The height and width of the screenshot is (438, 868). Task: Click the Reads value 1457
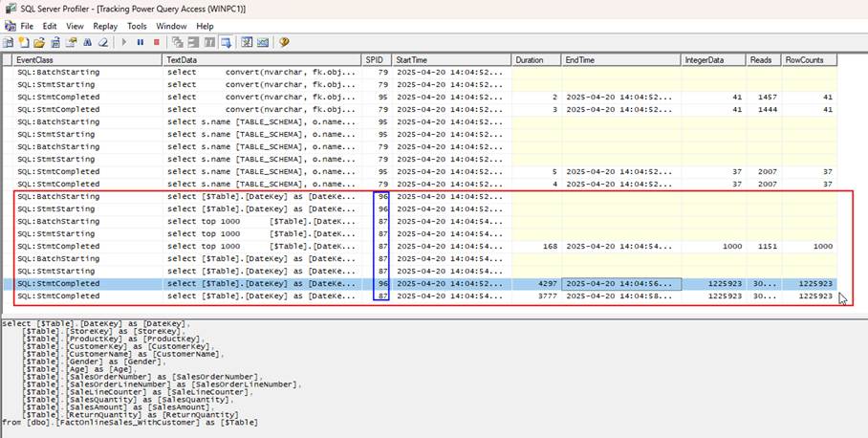pos(768,97)
